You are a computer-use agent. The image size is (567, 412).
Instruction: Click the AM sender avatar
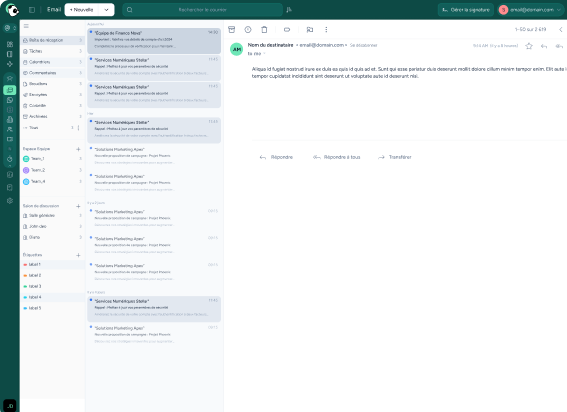click(236, 49)
